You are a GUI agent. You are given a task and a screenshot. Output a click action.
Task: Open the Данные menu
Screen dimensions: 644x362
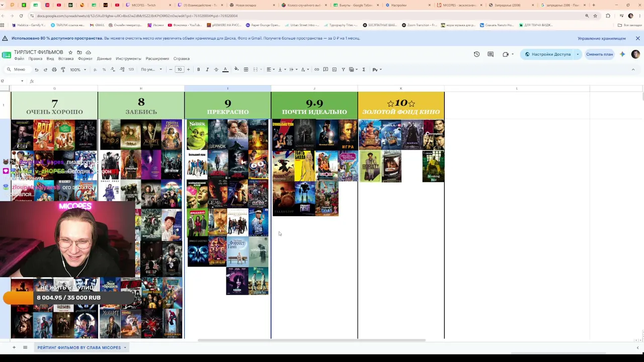pos(104,59)
